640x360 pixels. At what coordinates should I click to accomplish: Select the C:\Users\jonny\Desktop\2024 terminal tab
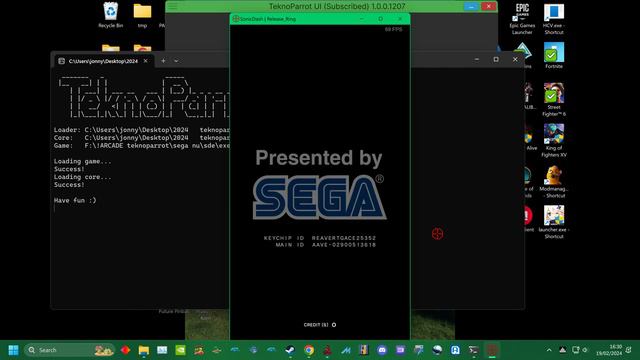(104, 61)
